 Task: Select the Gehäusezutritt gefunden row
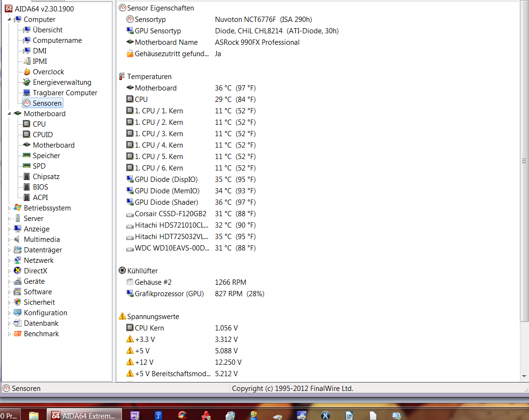point(174,54)
